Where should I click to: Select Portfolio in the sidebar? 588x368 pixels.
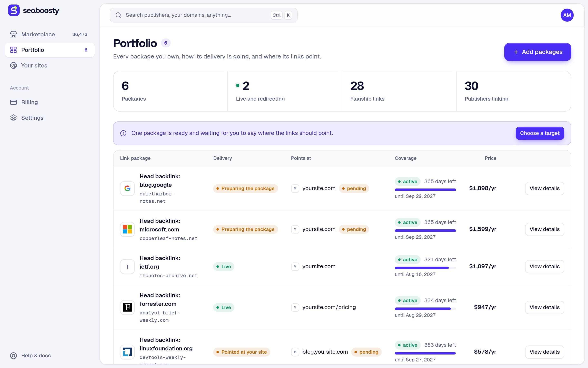click(x=50, y=50)
